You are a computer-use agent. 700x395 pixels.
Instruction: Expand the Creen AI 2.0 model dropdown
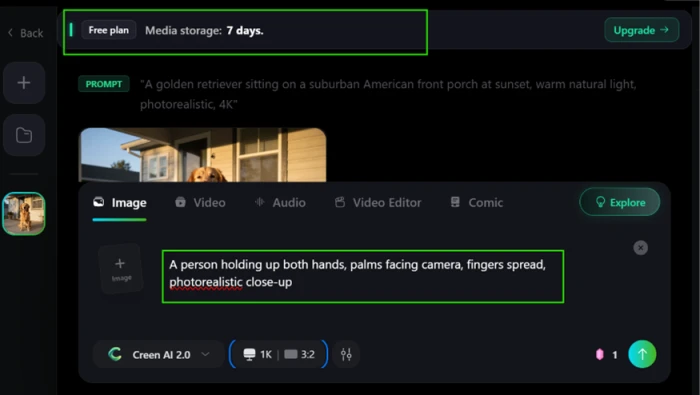pyautogui.click(x=158, y=354)
